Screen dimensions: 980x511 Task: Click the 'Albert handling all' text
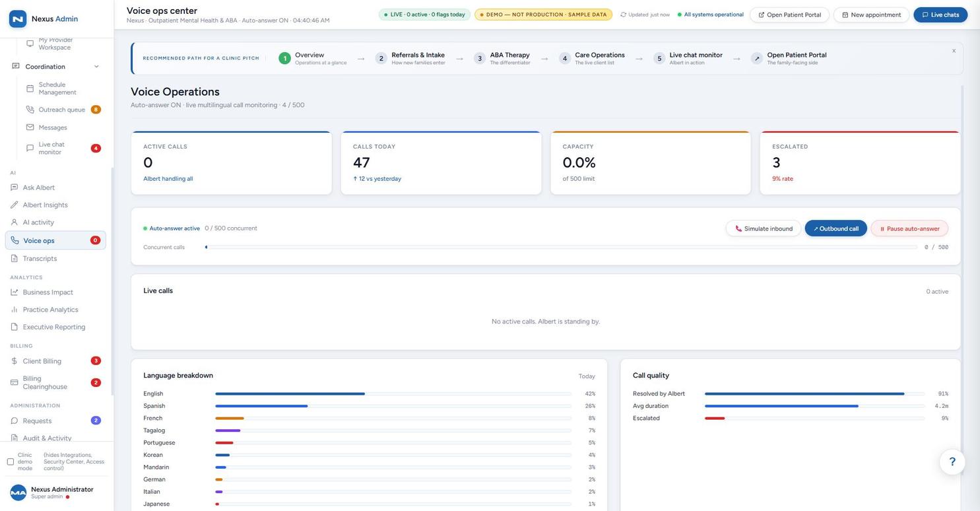168,179
